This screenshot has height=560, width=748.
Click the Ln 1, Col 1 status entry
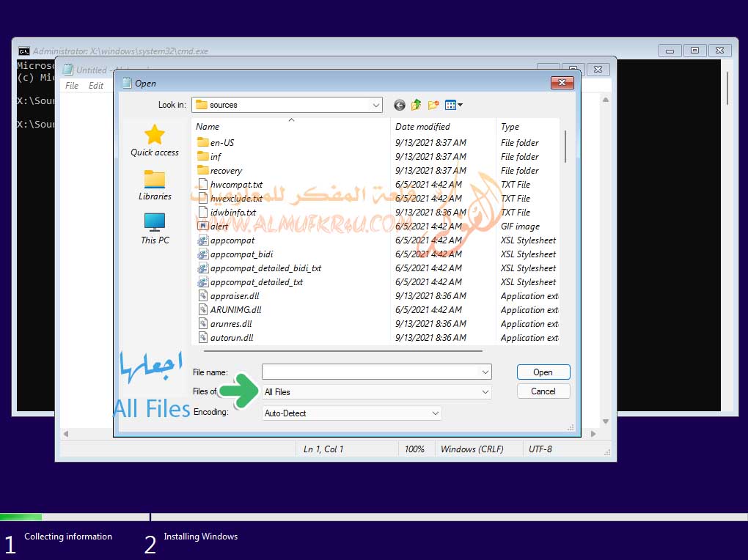(323, 449)
